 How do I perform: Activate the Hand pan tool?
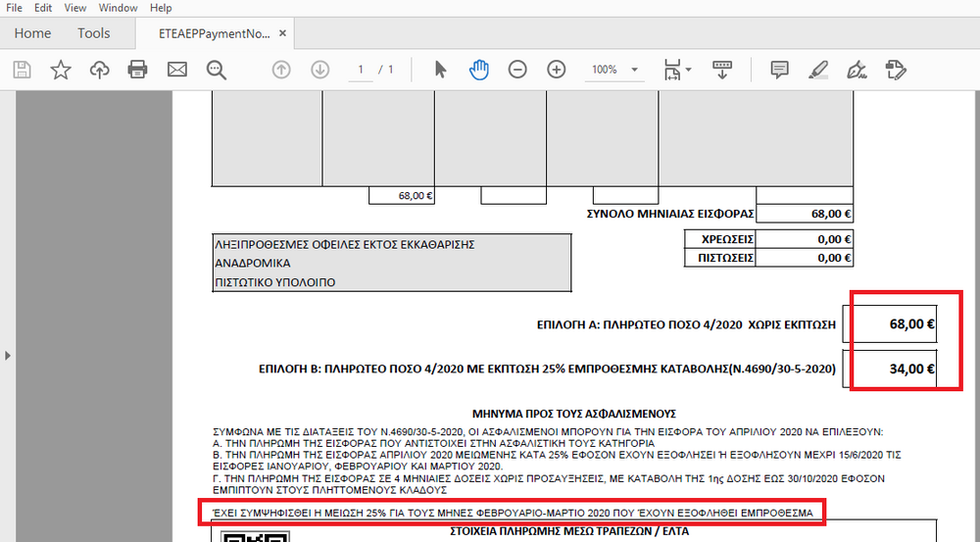coord(479,70)
